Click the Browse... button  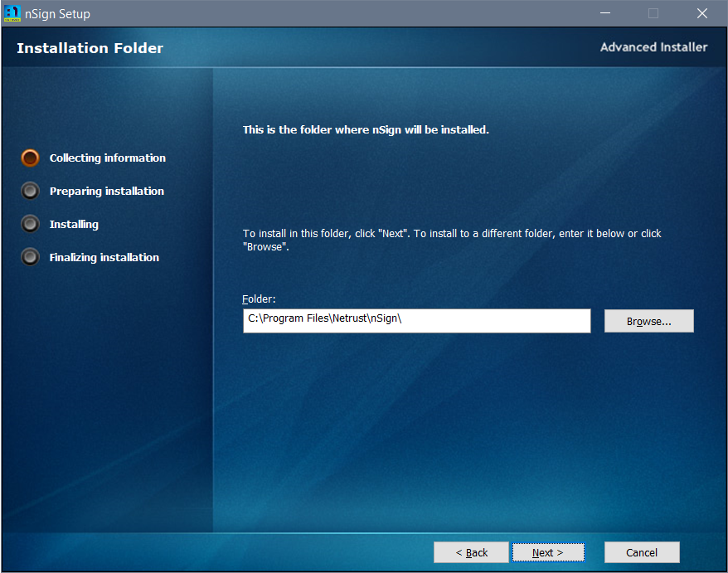click(x=648, y=321)
